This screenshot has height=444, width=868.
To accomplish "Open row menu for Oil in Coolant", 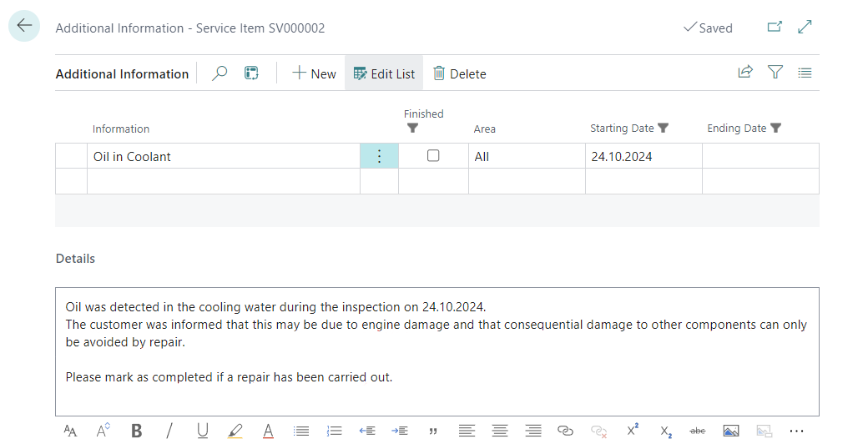I will (x=379, y=156).
